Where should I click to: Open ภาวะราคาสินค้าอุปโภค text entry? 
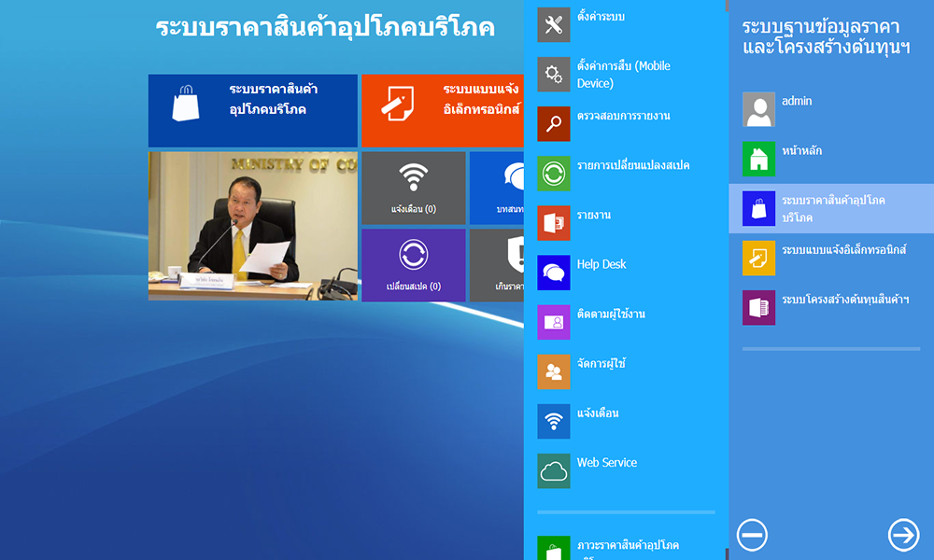pos(628,545)
